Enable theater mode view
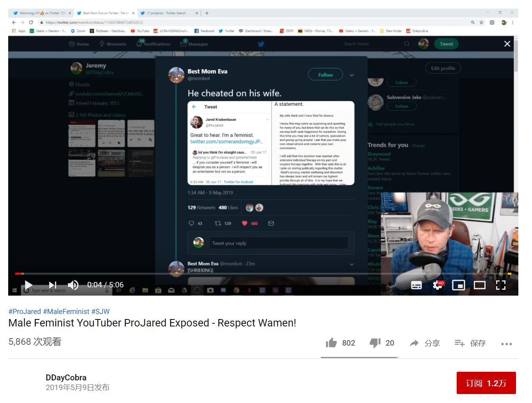This screenshot has width=532, height=403. click(x=479, y=285)
